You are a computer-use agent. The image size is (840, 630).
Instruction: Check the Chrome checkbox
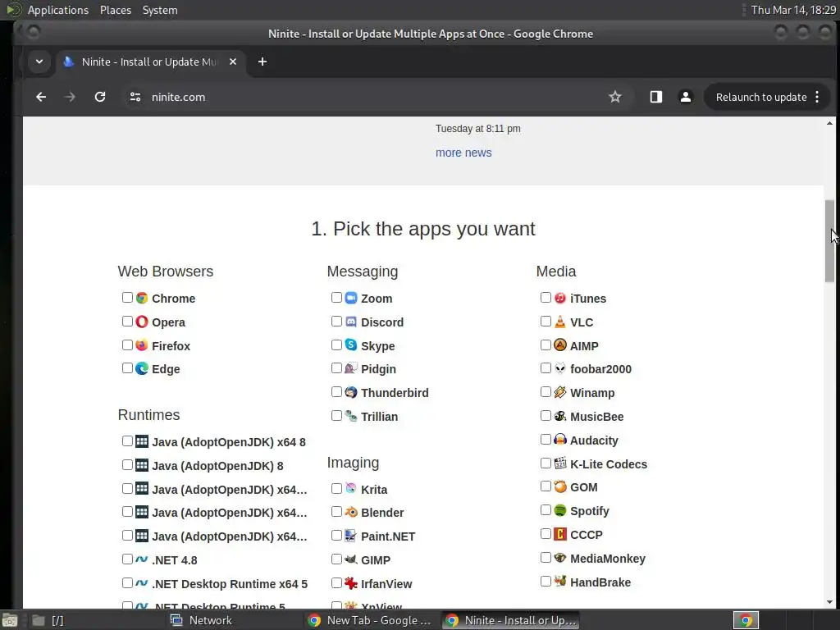click(x=127, y=297)
